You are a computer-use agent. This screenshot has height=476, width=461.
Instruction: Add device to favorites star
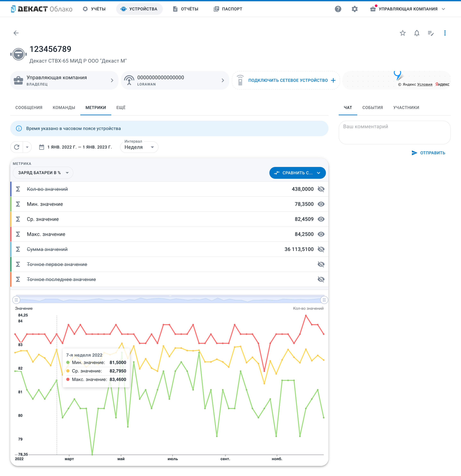click(403, 33)
